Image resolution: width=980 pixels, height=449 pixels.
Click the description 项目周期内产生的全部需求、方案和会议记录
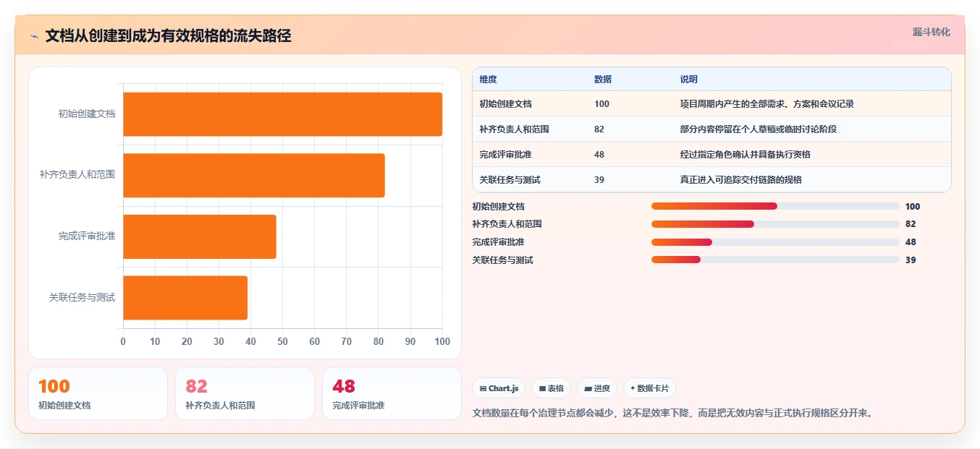767,104
